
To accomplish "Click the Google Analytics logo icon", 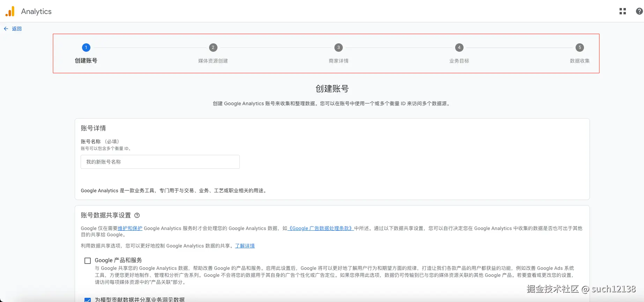I will coord(10,11).
